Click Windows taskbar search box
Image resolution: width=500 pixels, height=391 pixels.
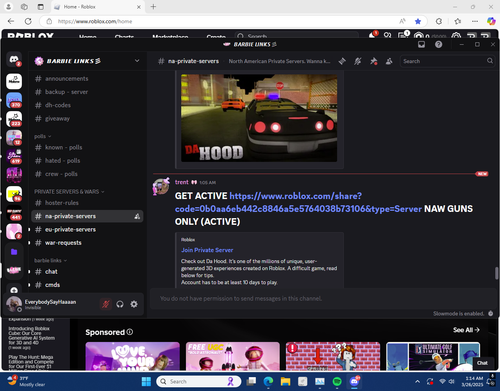coord(199,381)
